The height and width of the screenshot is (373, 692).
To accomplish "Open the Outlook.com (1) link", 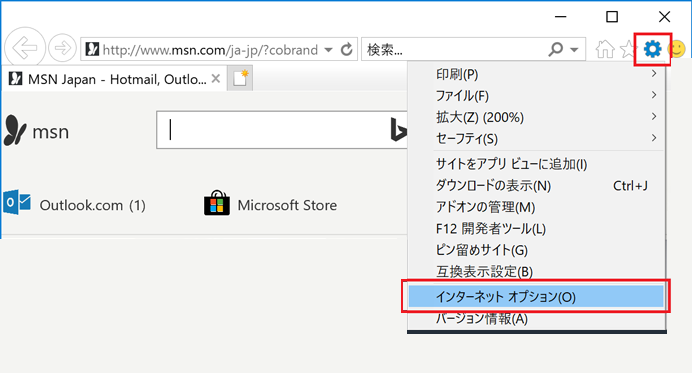I will click(x=92, y=205).
